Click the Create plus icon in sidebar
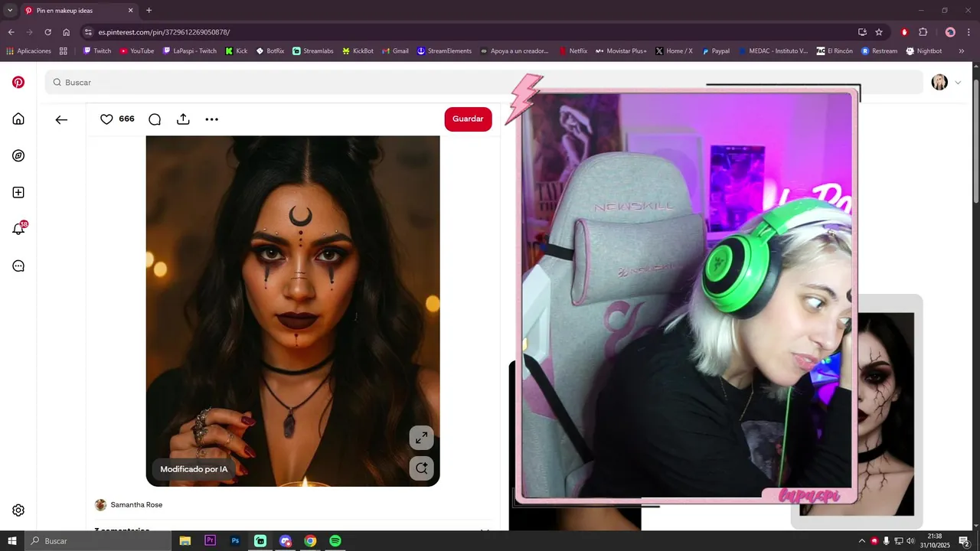 18,192
